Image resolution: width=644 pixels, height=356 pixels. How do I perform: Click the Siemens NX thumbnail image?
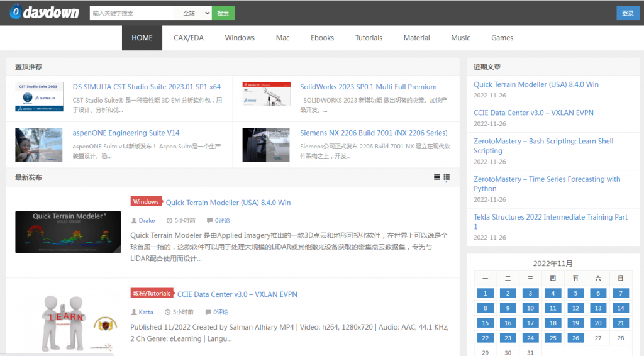click(x=266, y=145)
